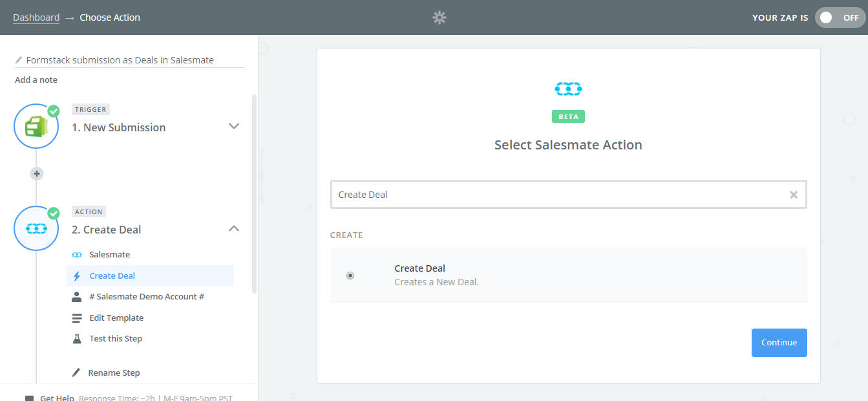Click the Edit Template lines icon
The width and height of the screenshot is (868, 401).
(x=77, y=318)
